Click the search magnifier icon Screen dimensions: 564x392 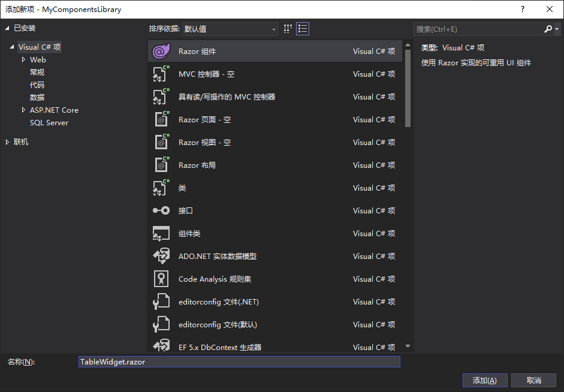pyautogui.click(x=548, y=29)
